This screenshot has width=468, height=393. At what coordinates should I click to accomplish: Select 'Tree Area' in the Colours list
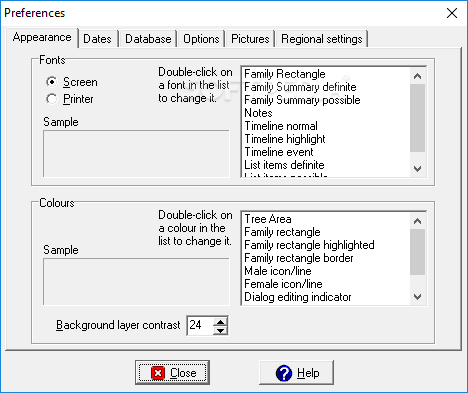click(x=325, y=219)
